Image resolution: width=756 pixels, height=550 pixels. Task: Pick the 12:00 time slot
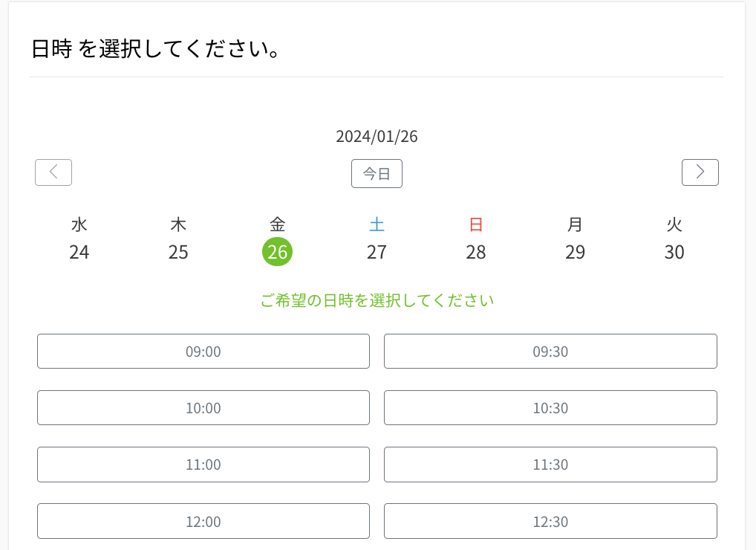coord(203,521)
